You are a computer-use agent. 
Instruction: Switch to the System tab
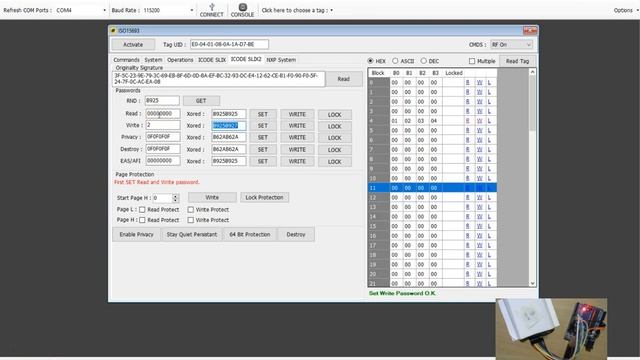pyautogui.click(x=153, y=60)
